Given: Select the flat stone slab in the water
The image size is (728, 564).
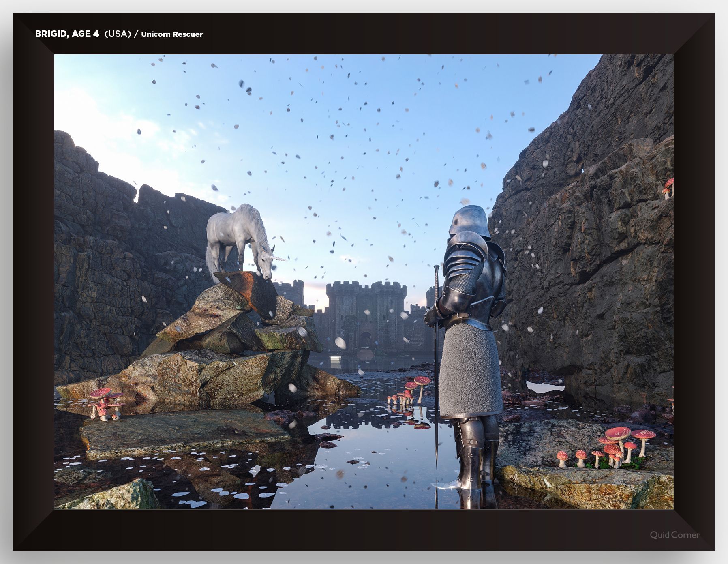Looking at the screenshot, I should point(182,432).
